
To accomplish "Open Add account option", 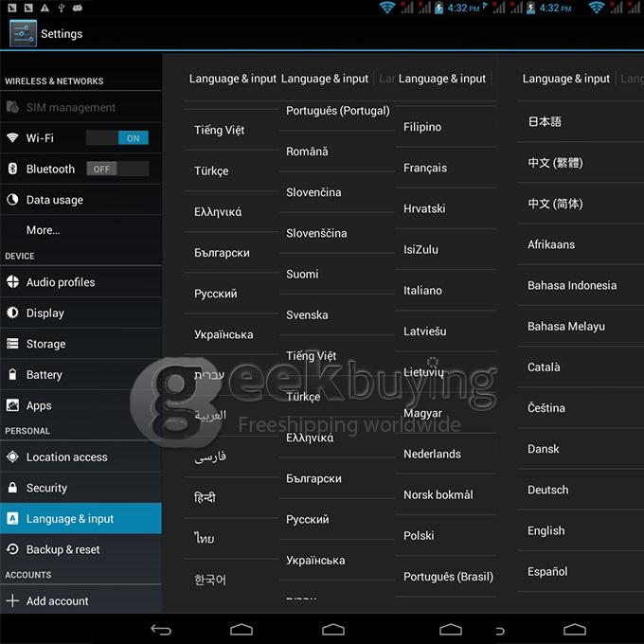I will coord(57,600).
